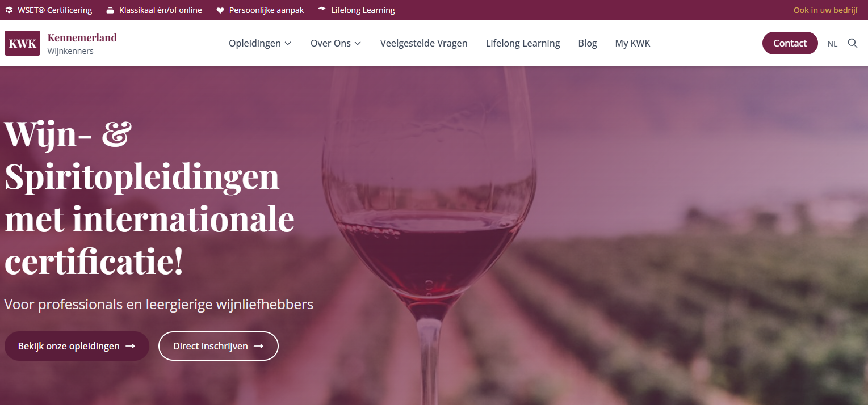Click the arrow in Bekijk onze opleidingen button

(x=130, y=346)
